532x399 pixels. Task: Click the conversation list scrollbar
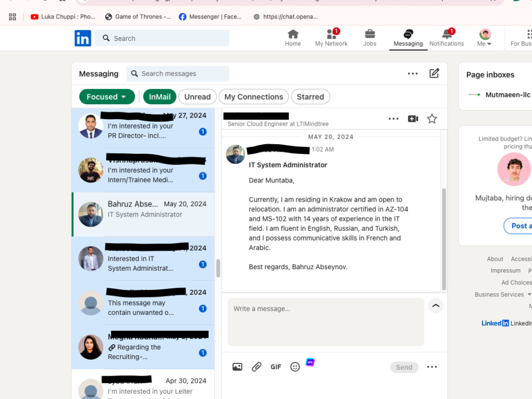[x=218, y=268]
